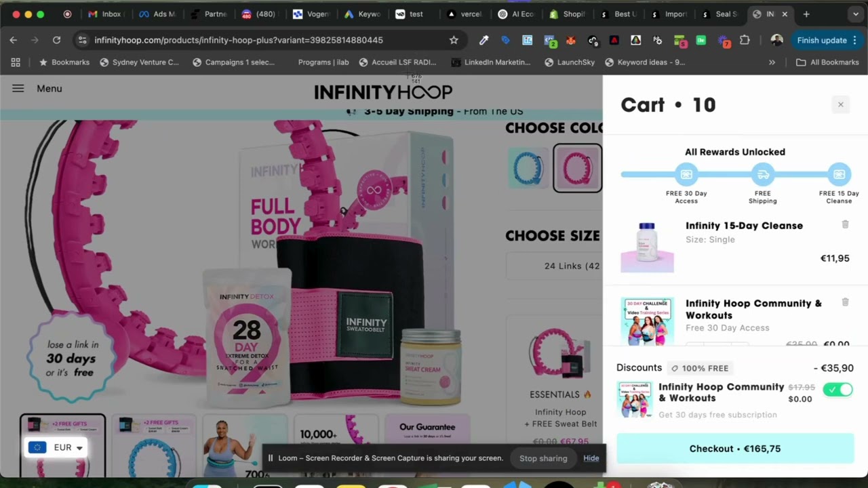
Task: Open LinkedIn Marketin... bookmark
Action: point(491,62)
